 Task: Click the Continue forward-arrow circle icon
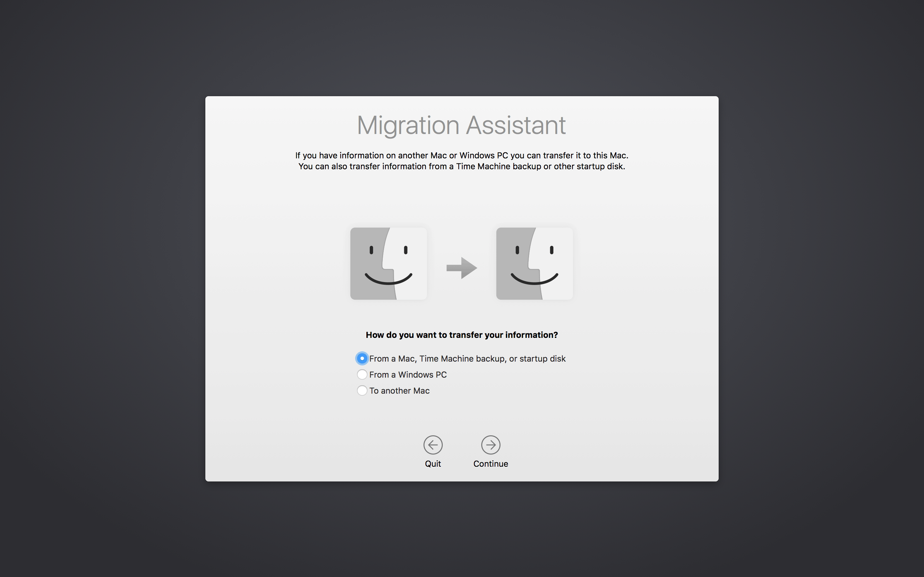[490, 445]
